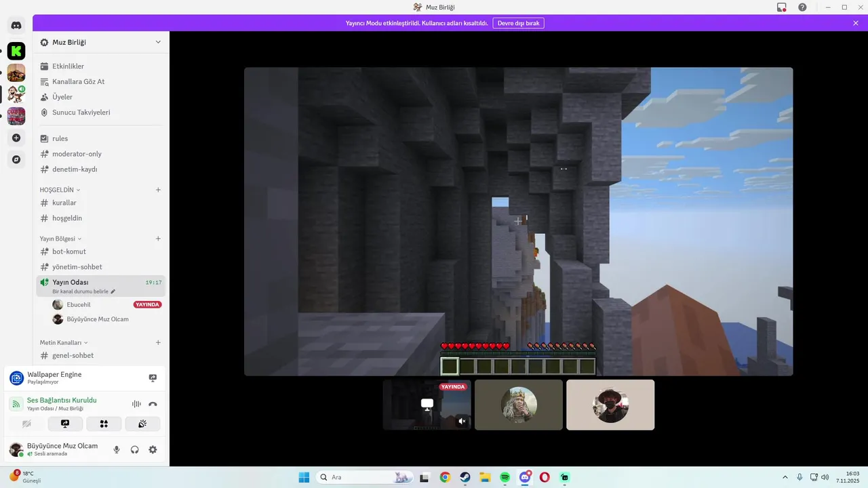Click the Share Your Screen button
The height and width of the screenshot is (488, 868).
[x=65, y=424]
